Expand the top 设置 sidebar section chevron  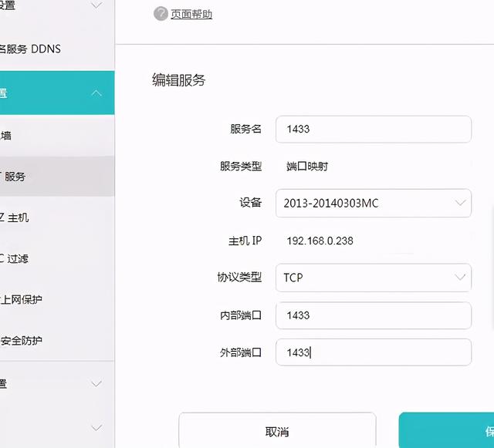point(96,6)
